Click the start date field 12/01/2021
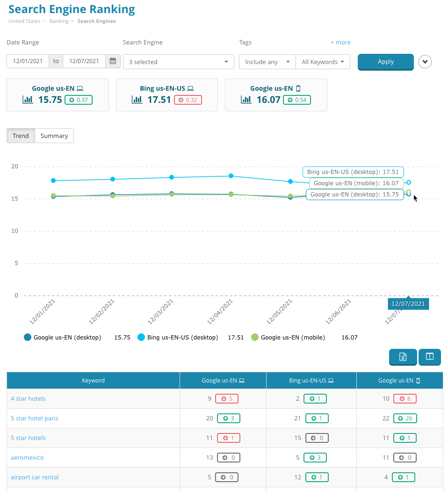 pos(28,61)
